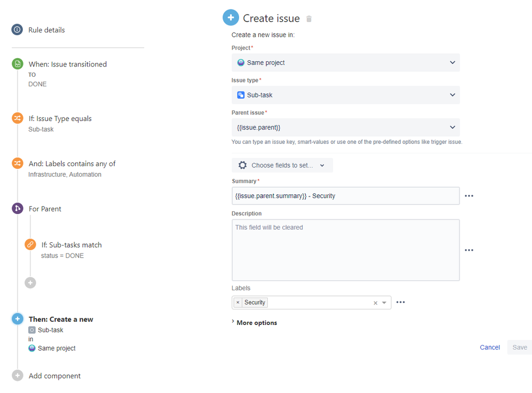Click the Sub-tasks match condition icon
Image resolution: width=532 pixels, height=393 pixels.
tap(30, 244)
